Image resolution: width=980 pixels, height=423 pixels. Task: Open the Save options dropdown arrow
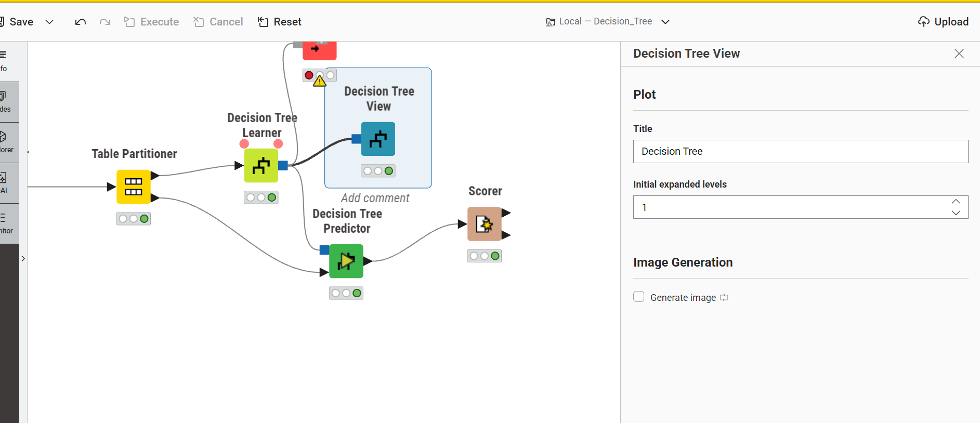[49, 22]
